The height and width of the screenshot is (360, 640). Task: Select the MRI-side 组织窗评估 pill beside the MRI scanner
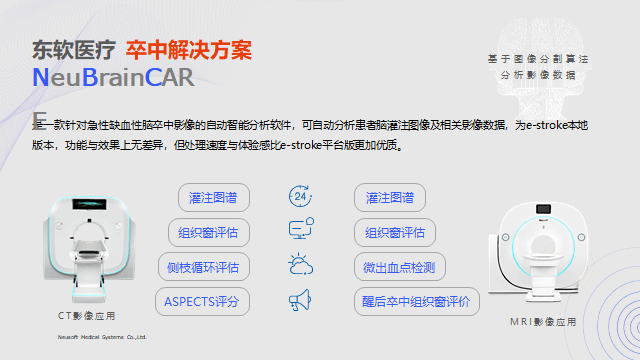[x=395, y=233]
